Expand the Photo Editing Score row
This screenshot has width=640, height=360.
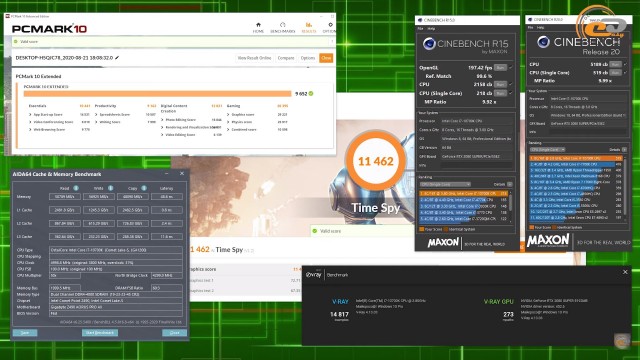click(x=162, y=120)
